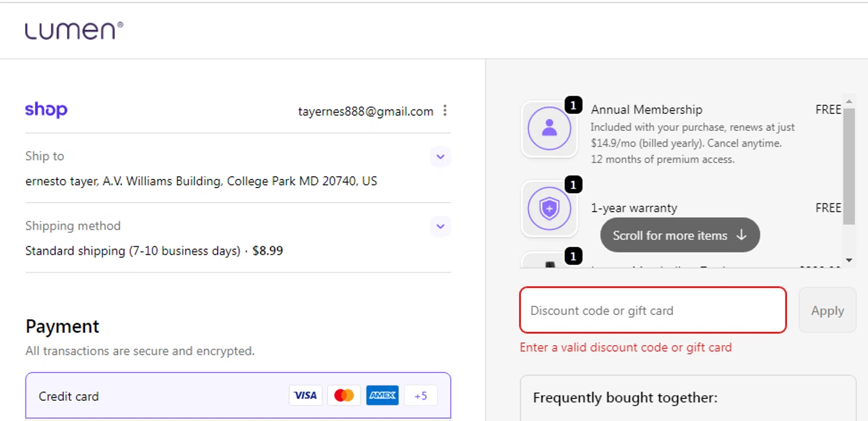Click the Ship to label
The height and width of the screenshot is (421, 868).
(x=45, y=156)
